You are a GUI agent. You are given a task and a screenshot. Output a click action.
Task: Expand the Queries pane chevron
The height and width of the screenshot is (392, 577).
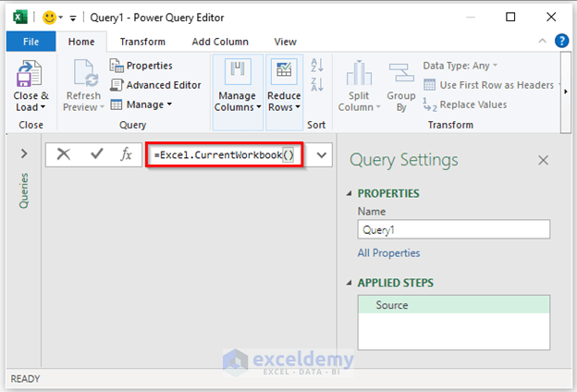[24, 153]
